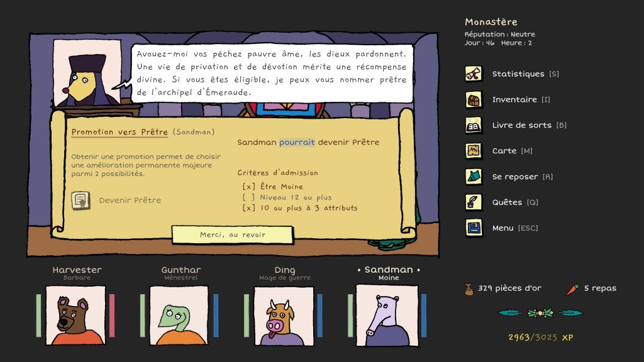Click the Devenir Prêtre certificate icon

(80, 200)
